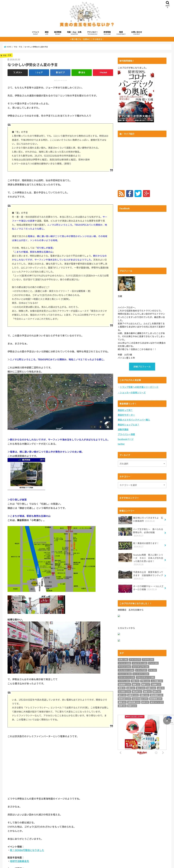Open 黄金村って何? link
174x868 pixels.
(125, 410)
